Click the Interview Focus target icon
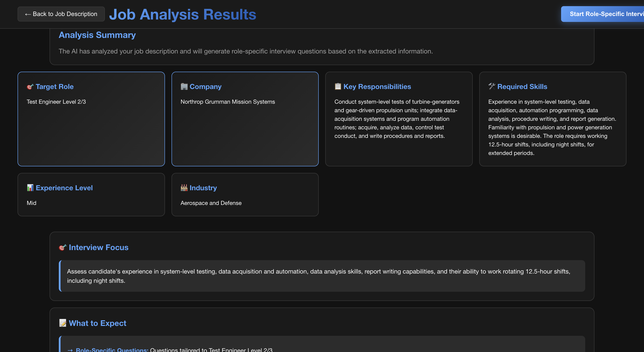Image resolution: width=644 pixels, height=352 pixels. point(63,247)
